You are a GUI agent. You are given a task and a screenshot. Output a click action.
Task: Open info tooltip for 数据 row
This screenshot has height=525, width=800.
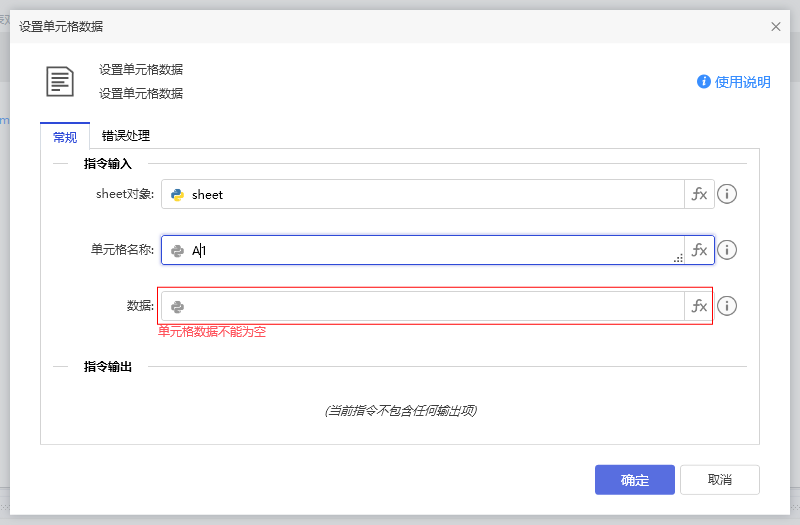727,306
